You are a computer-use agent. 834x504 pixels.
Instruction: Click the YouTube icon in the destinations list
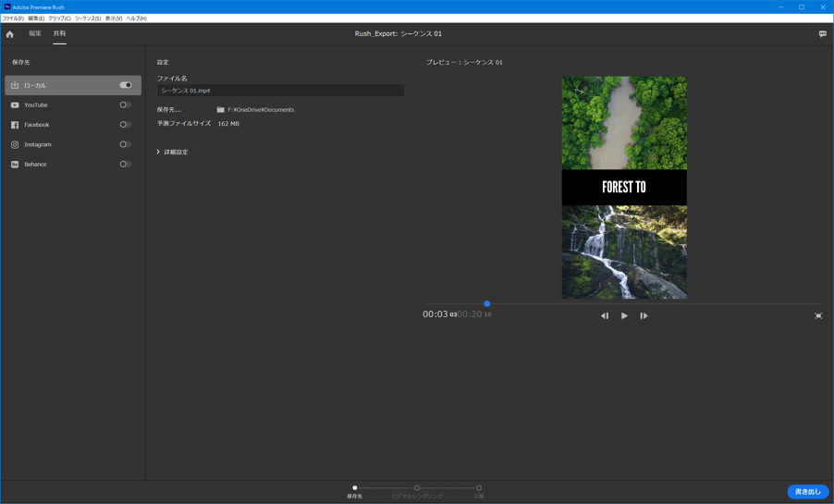coord(15,105)
